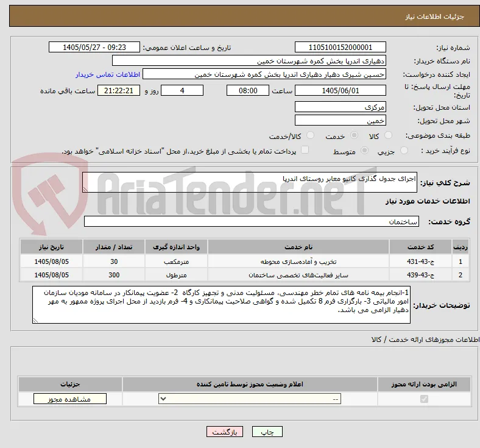Click the remaining time field 21:22:21
The height and width of the screenshot is (448, 480).
[x=119, y=91]
